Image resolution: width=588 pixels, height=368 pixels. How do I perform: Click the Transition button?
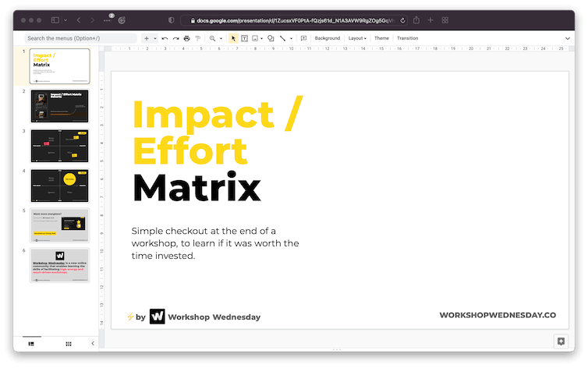407,38
